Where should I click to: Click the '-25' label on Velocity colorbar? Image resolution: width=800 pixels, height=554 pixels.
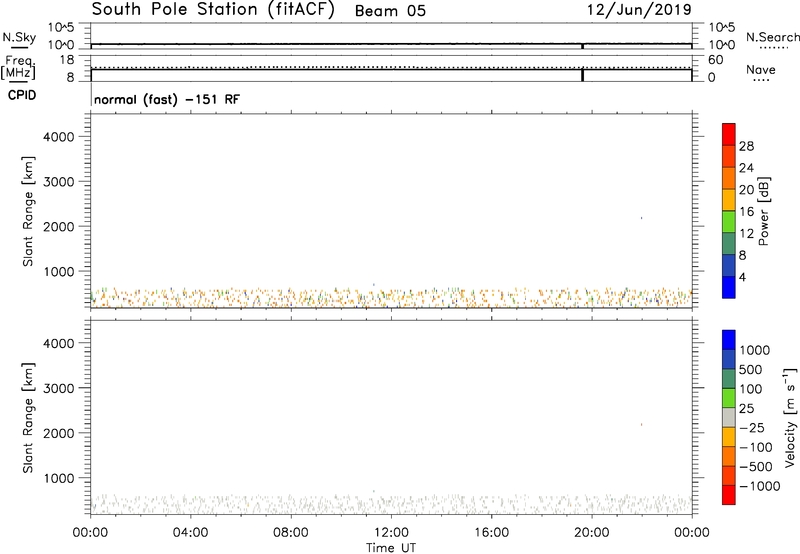click(751, 427)
